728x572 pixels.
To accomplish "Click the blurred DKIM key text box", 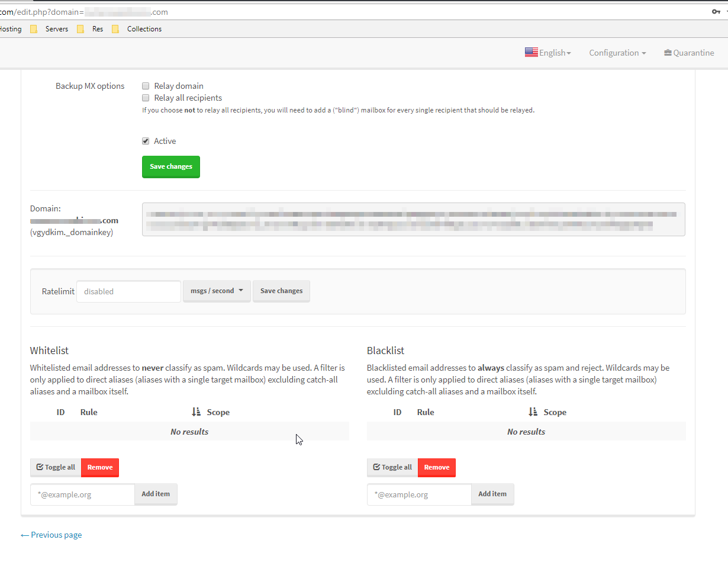I will [413, 219].
